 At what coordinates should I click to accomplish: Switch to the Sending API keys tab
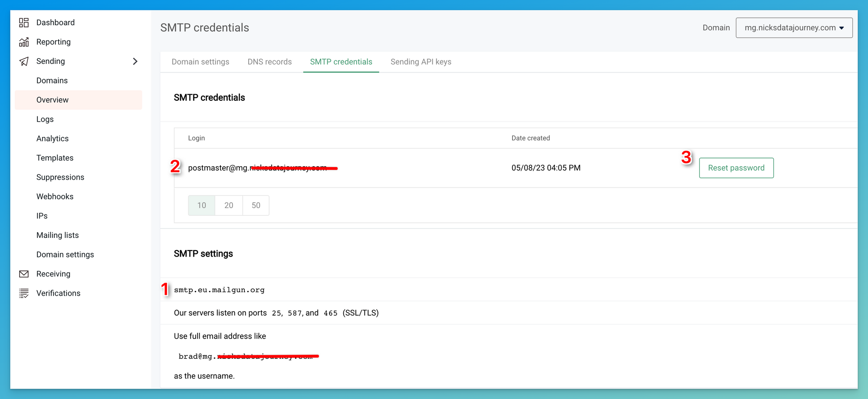421,62
